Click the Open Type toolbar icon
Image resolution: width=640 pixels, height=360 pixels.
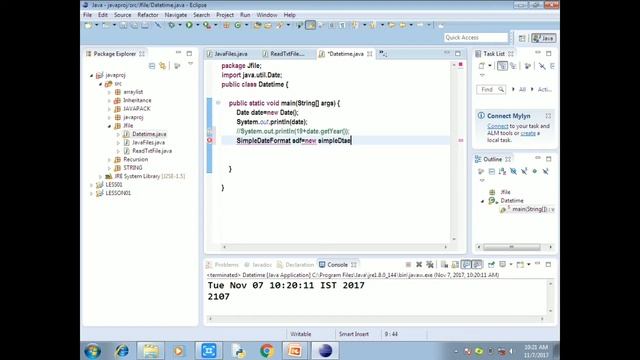click(x=257, y=25)
